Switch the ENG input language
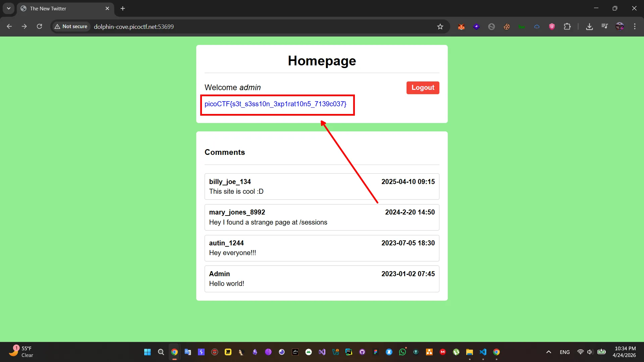The image size is (644, 362). tap(565, 352)
